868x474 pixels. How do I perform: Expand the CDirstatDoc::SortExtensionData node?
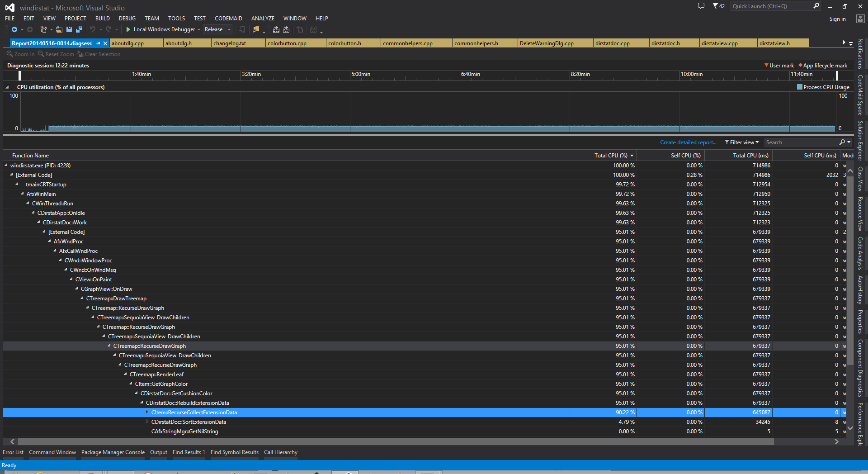pyautogui.click(x=147, y=422)
